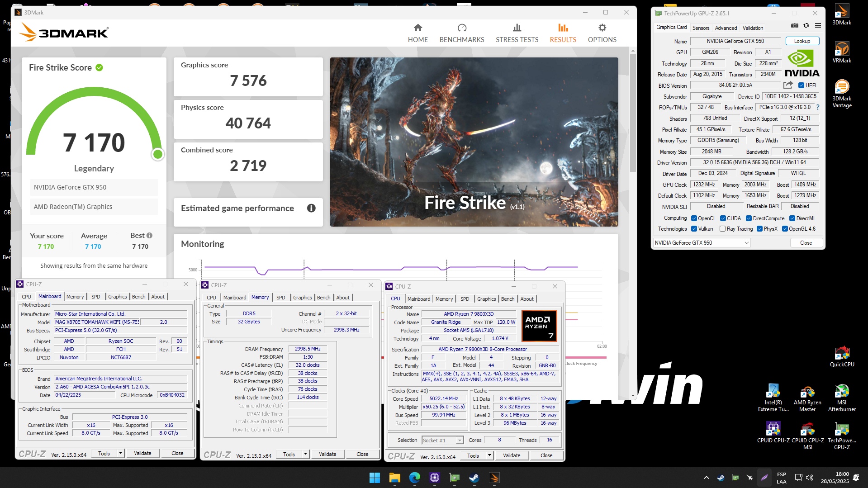Select SPD tab in the Memory CPU-Z window
This screenshot has width=868, height=488.
click(280, 298)
